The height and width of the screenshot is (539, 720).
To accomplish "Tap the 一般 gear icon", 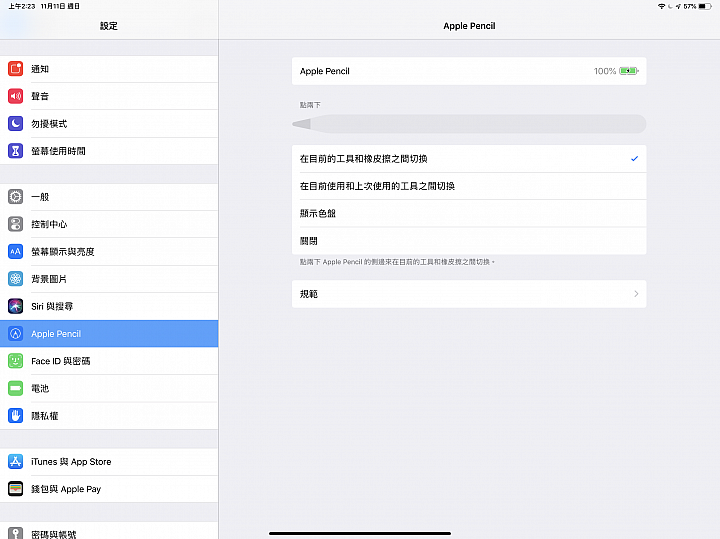I will [x=16, y=197].
